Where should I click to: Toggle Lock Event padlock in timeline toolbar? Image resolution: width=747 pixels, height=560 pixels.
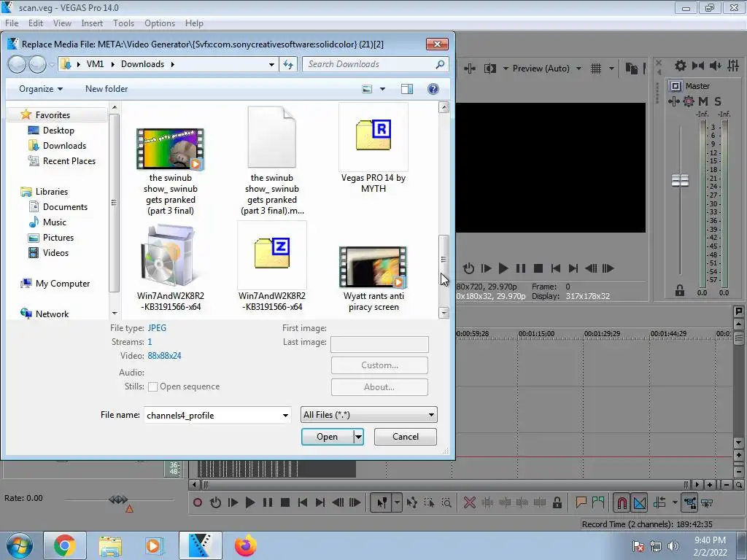[557, 502]
